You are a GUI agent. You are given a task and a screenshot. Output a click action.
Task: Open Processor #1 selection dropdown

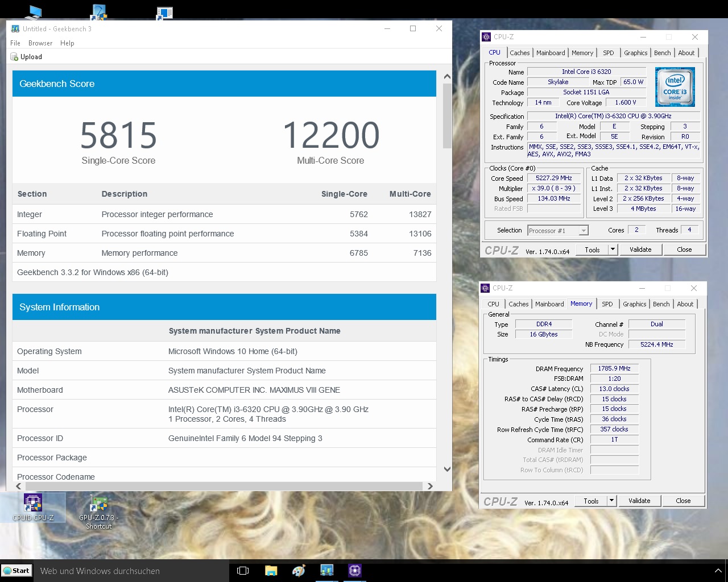[558, 230]
